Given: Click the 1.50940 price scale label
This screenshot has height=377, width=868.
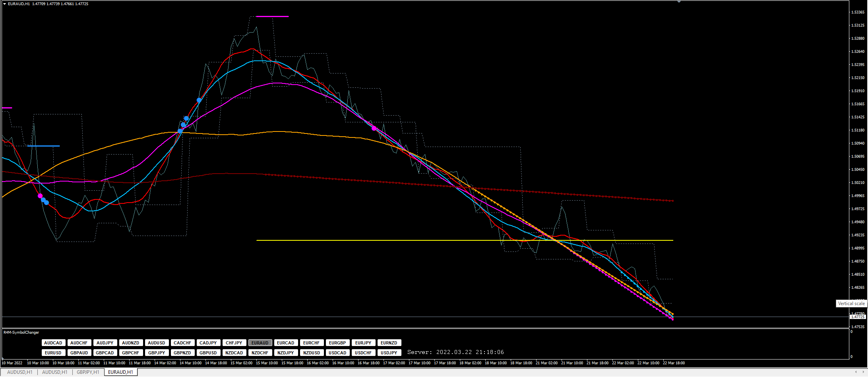Looking at the screenshot, I should 858,143.
